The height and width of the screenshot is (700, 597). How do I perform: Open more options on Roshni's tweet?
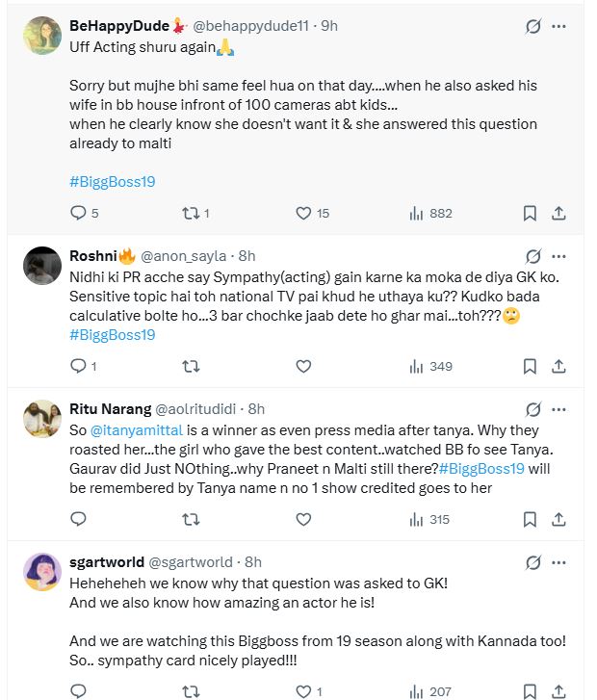(558, 256)
